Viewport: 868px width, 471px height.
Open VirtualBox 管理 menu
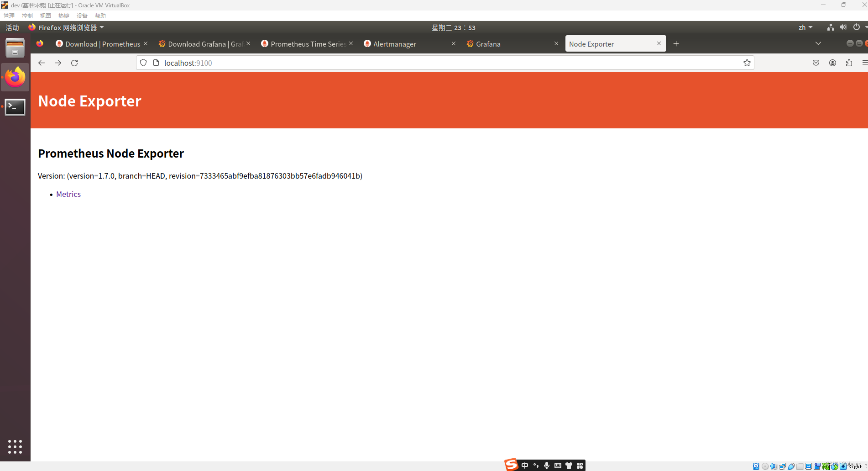click(x=9, y=16)
